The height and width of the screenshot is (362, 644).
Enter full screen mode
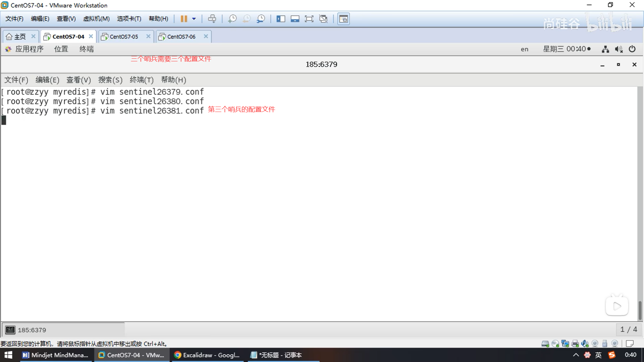(x=309, y=19)
